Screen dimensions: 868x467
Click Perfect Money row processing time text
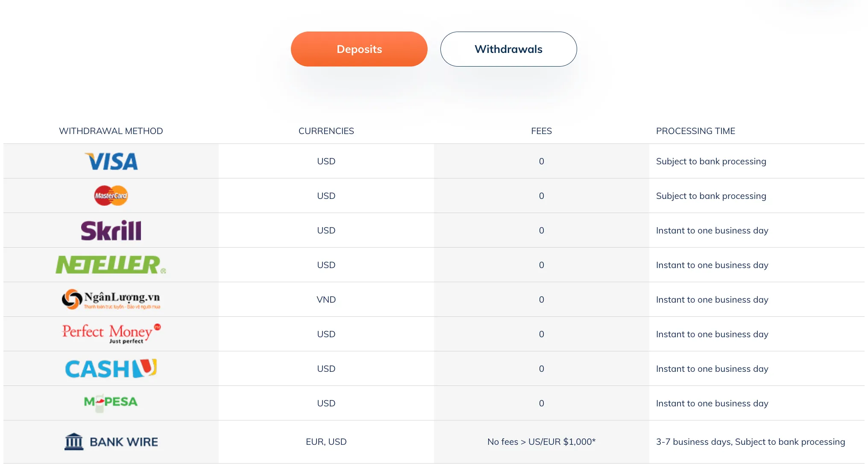pyautogui.click(x=712, y=334)
